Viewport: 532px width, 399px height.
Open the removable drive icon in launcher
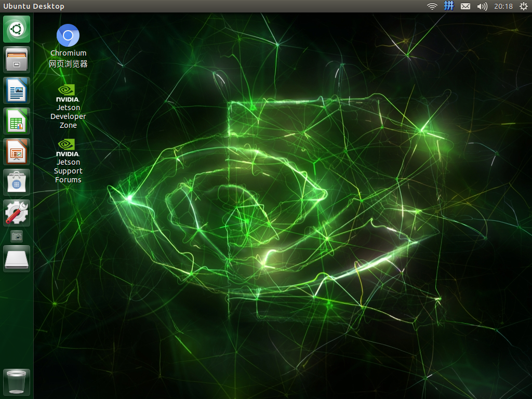17,259
